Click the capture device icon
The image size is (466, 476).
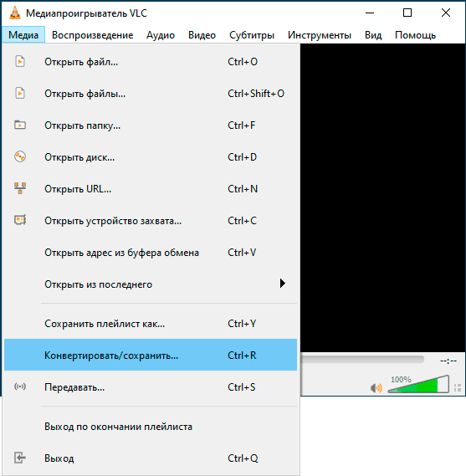(x=20, y=220)
